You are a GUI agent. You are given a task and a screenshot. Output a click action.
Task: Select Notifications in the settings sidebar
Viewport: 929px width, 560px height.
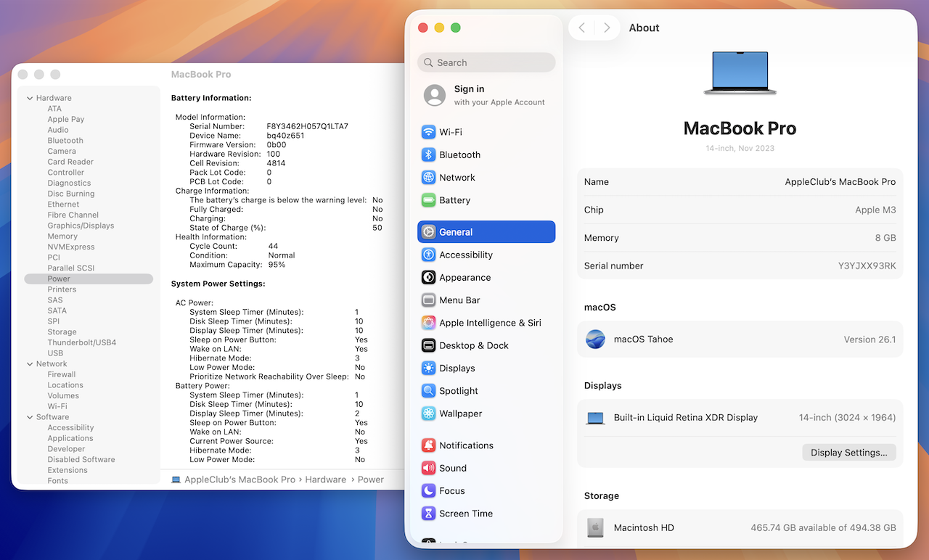pos(466,445)
